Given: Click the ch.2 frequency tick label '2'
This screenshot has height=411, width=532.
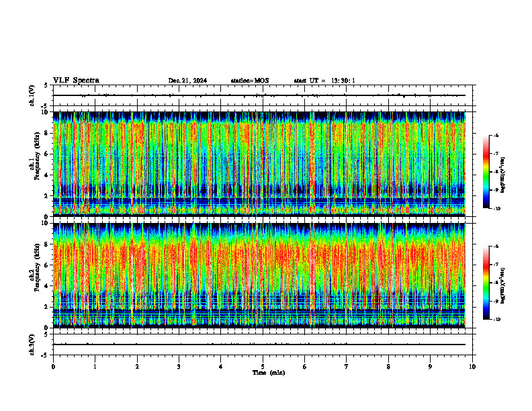Looking at the screenshot, I should (47, 307).
